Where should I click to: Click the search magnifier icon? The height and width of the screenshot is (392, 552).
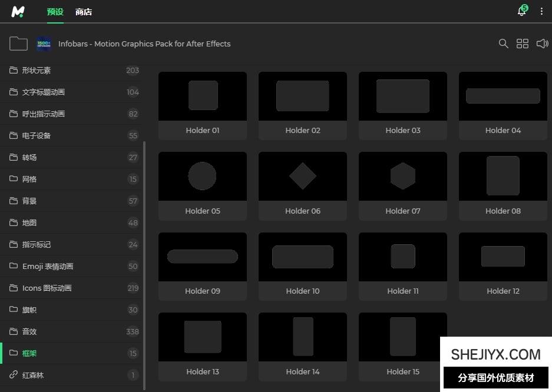(503, 44)
